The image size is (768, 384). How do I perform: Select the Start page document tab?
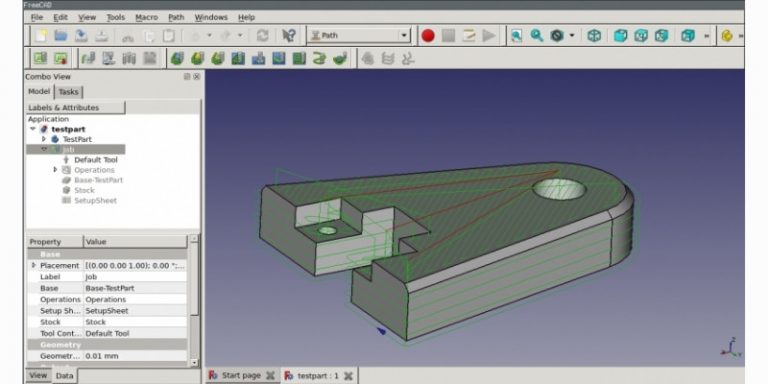point(241,375)
